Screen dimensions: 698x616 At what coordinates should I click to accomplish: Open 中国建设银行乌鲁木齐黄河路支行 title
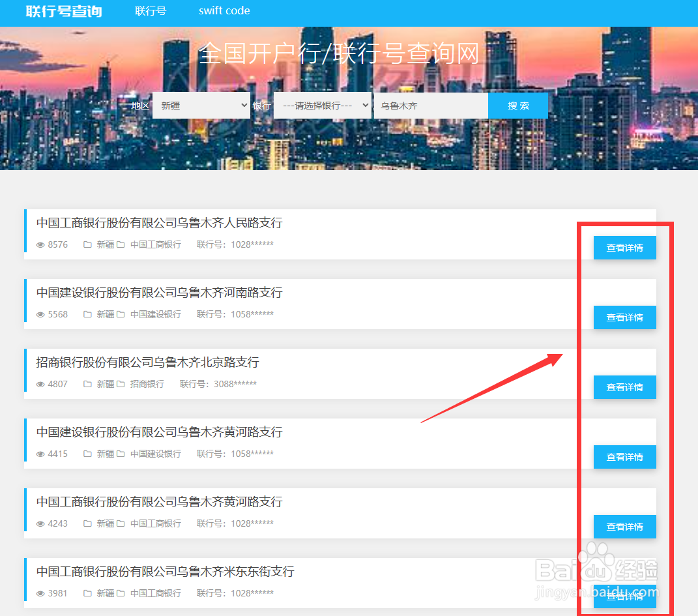(160, 432)
